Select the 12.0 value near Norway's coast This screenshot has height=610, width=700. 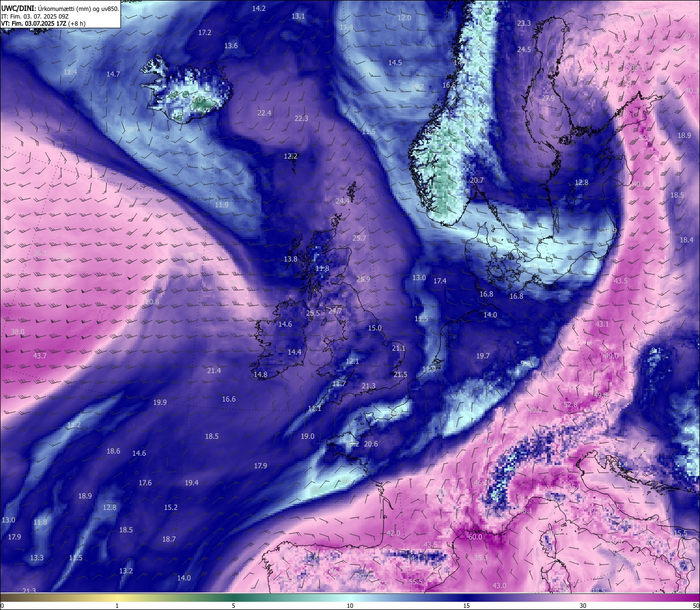coord(404,18)
